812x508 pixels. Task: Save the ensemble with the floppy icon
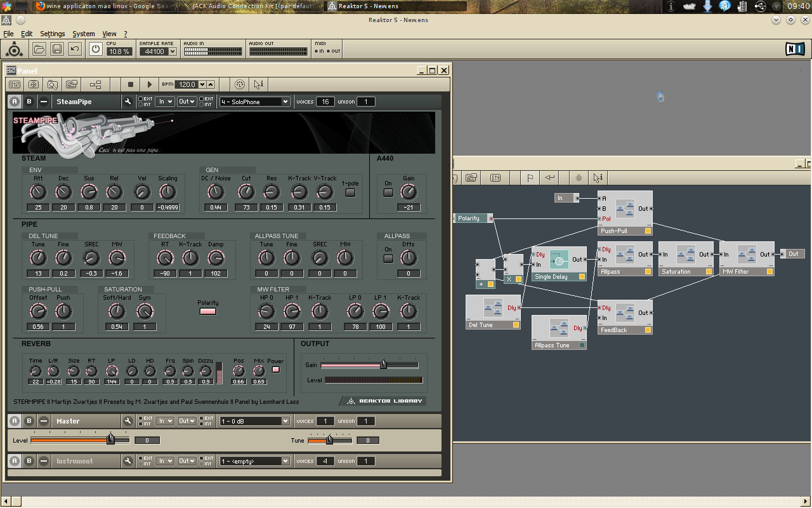(56, 49)
